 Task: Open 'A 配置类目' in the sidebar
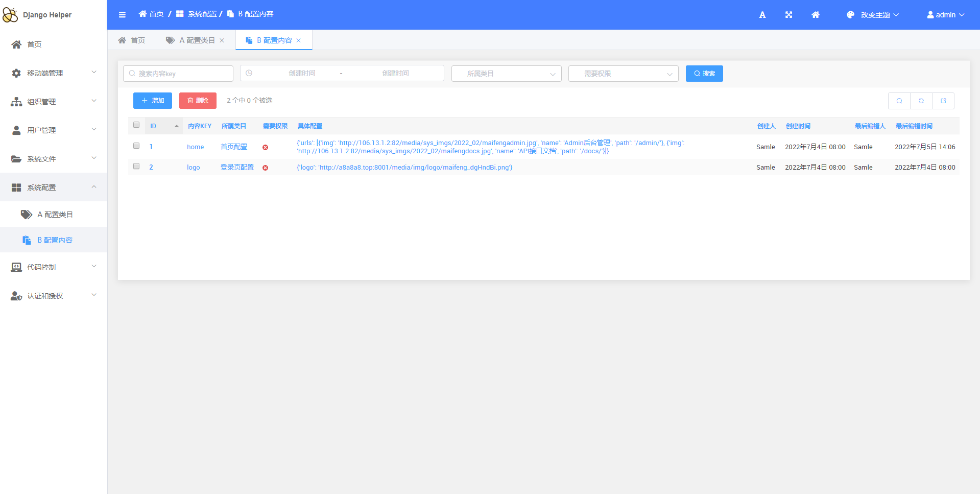pyautogui.click(x=55, y=215)
